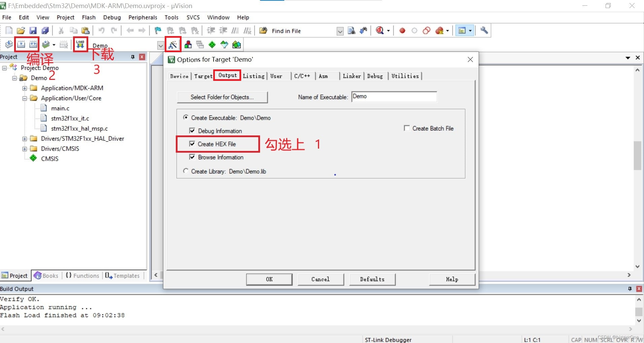Viewport: 644px width, 343px height.
Task: Open the Find in File dropdown arrow
Action: (x=340, y=31)
